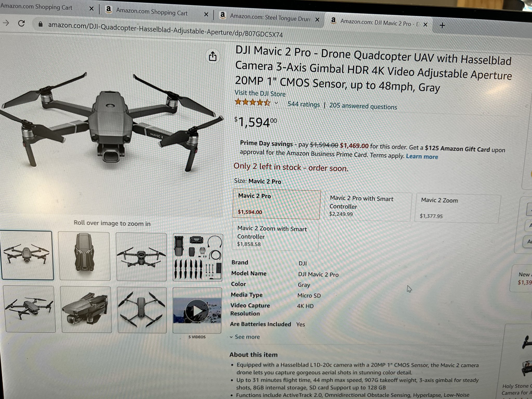Open a new browser tab
Image resolution: width=532 pixels, height=399 pixels.
click(x=442, y=25)
